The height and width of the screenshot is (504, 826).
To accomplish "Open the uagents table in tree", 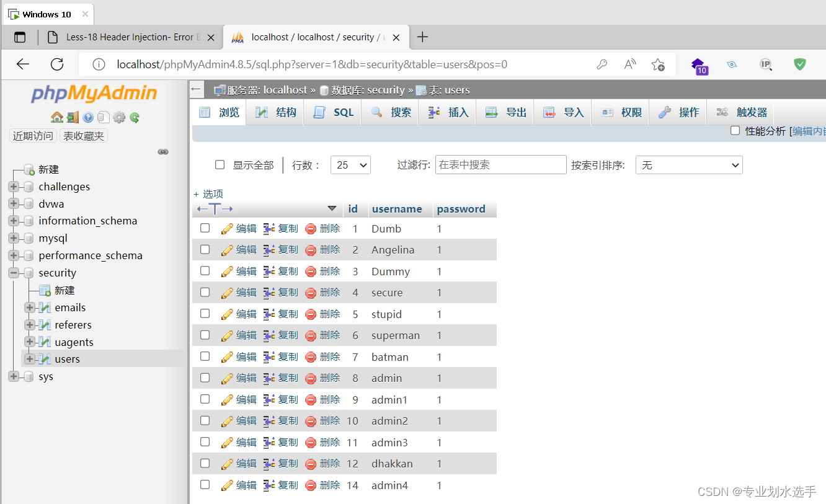I will tap(74, 342).
